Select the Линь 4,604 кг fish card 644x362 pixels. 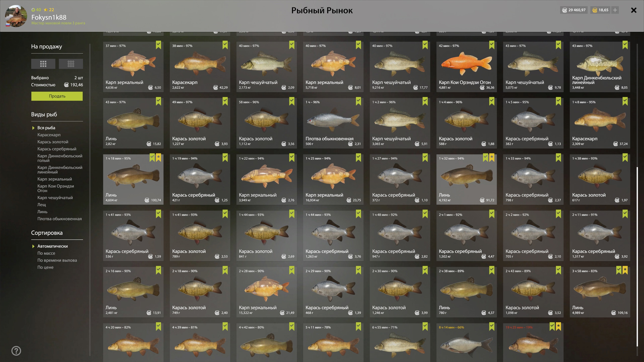click(x=133, y=179)
